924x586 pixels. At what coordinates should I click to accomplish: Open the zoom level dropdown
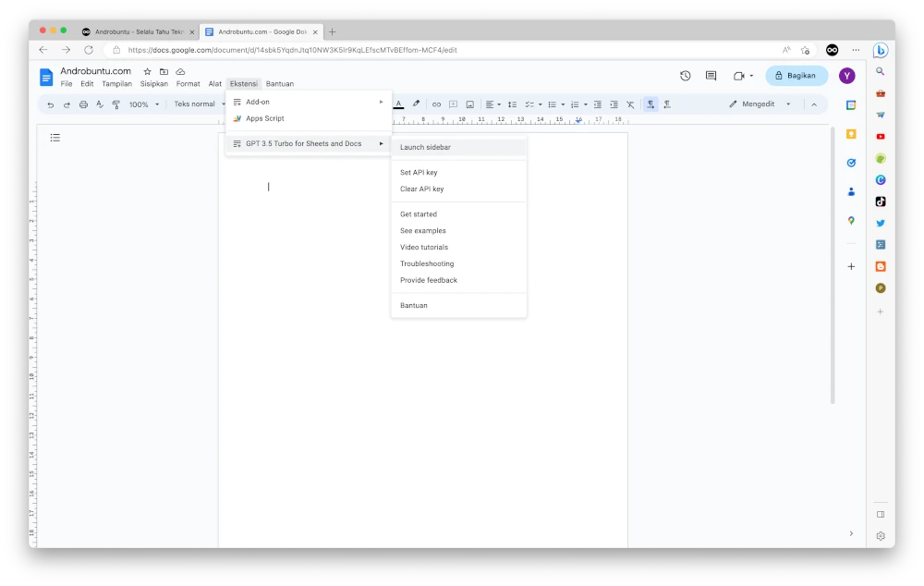coord(143,104)
